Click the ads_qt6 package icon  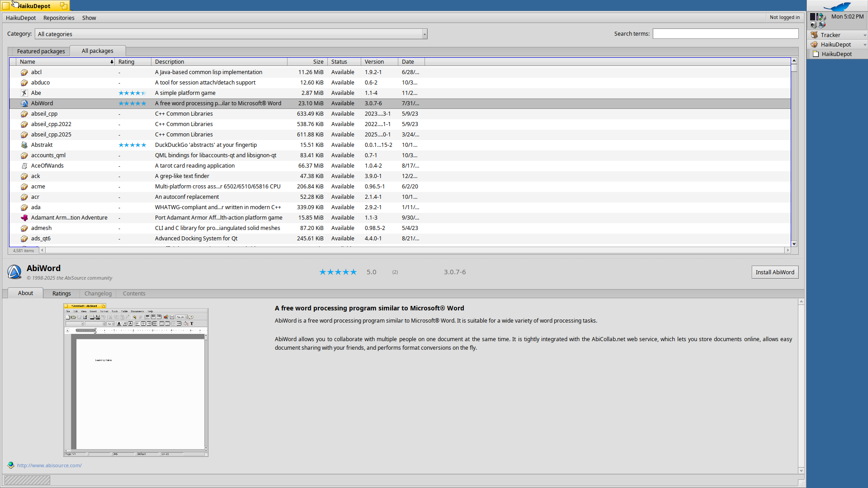pyautogui.click(x=24, y=239)
